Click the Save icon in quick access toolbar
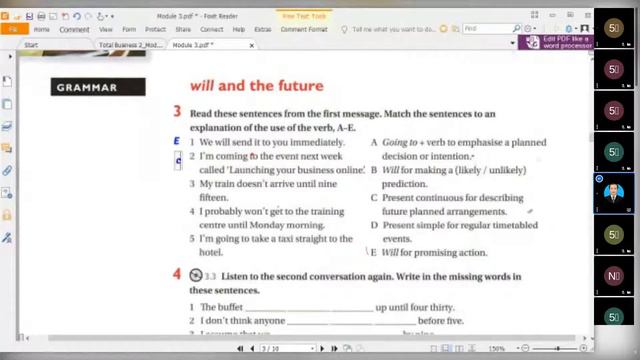This screenshot has height=360, width=640. (29, 16)
